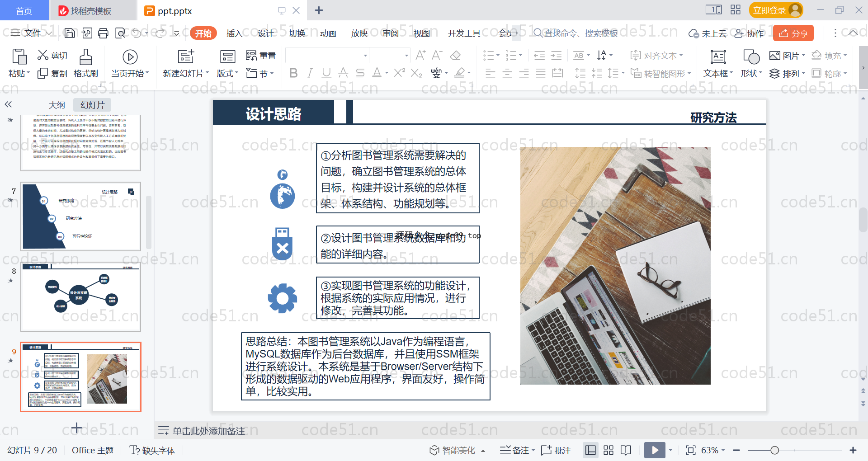Viewport: 868px width, 461px height.
Task: Switch to the 大纲 outline tab
Action: (57, 105)
